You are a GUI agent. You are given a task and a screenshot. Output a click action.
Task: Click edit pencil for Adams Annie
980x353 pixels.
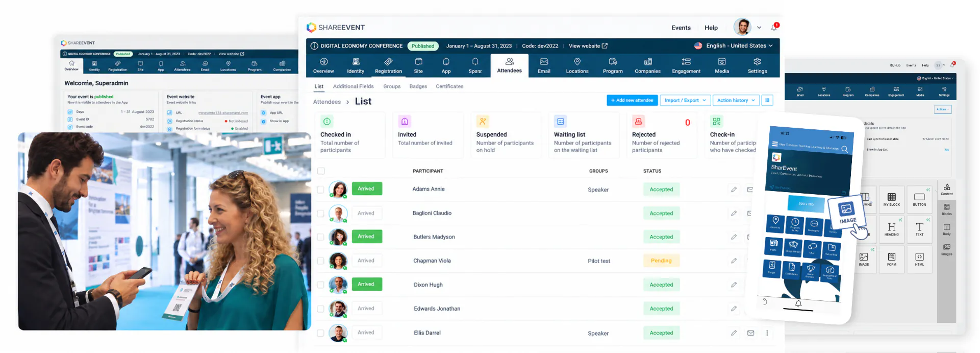click(734, 190)
